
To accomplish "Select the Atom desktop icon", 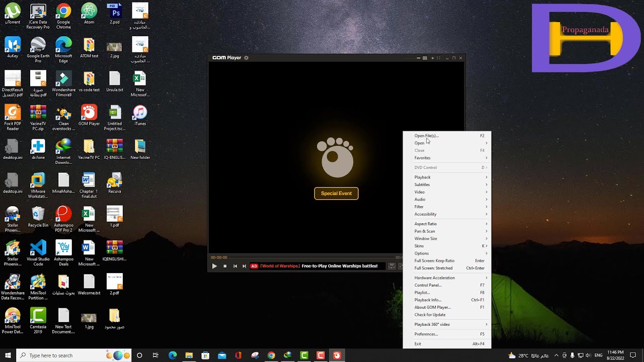I will click(89, 14).
